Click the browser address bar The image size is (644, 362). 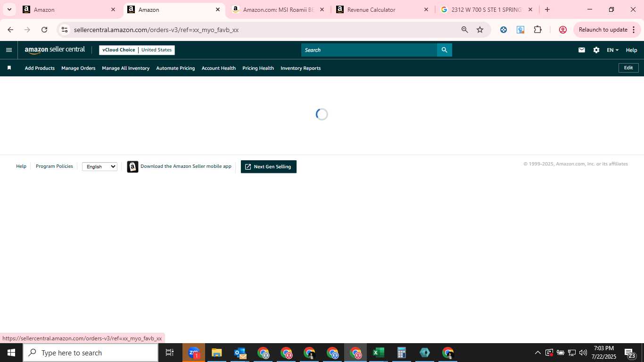[x=264, y=30]
